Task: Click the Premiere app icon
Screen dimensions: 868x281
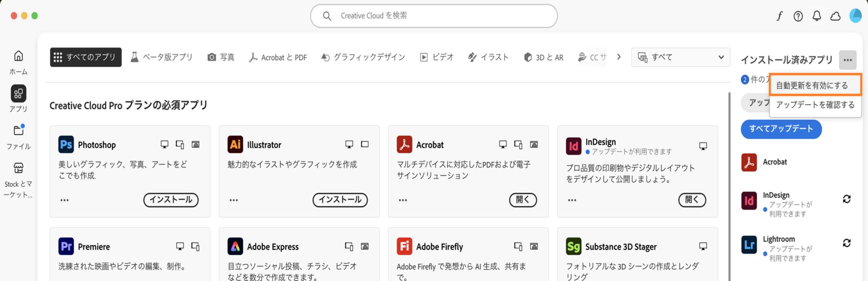Action: coord(66,246)
